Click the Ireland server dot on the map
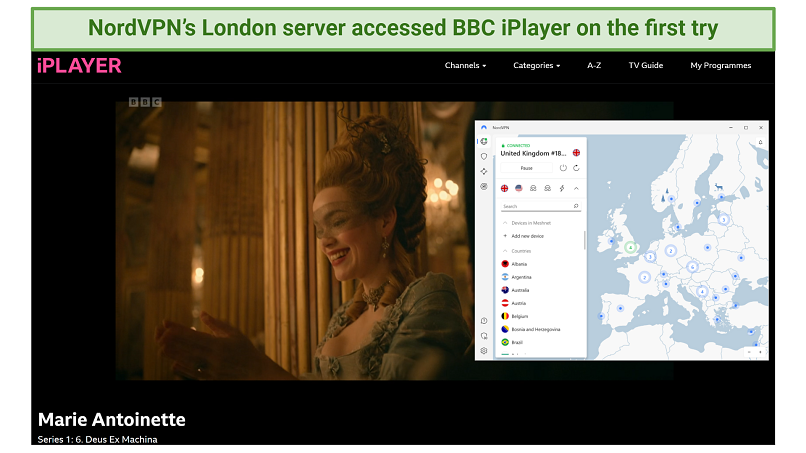Image resolution: width=806 pixels, height=453 pixels. pyautogui.click(x=611, y=241)
